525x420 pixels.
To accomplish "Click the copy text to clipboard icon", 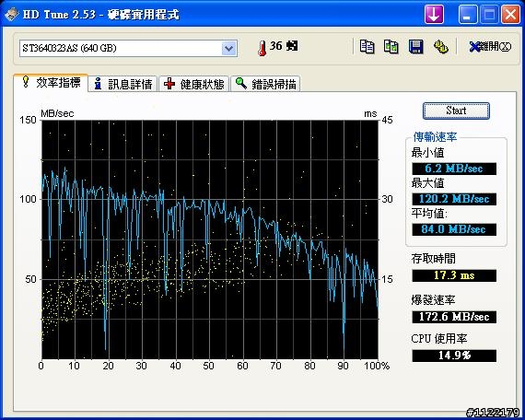I will pyautogui.click(x=367, y=47).
